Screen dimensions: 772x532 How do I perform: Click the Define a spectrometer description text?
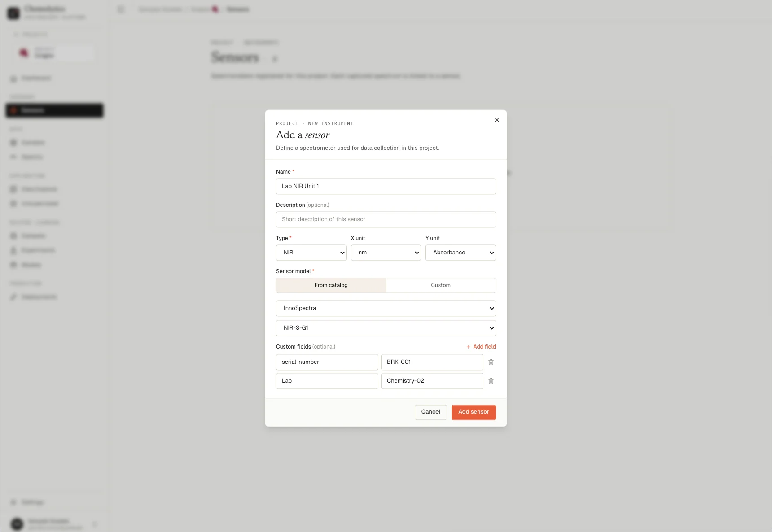click(358, 148)
